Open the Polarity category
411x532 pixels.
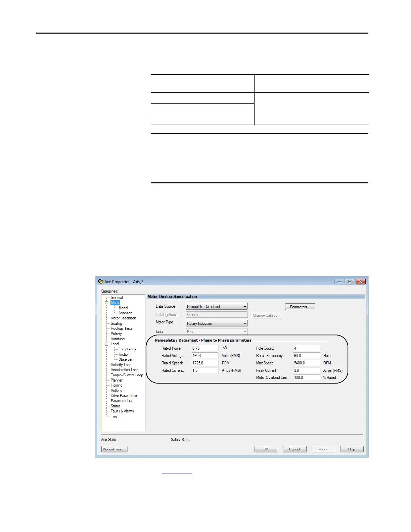(116, 334)
